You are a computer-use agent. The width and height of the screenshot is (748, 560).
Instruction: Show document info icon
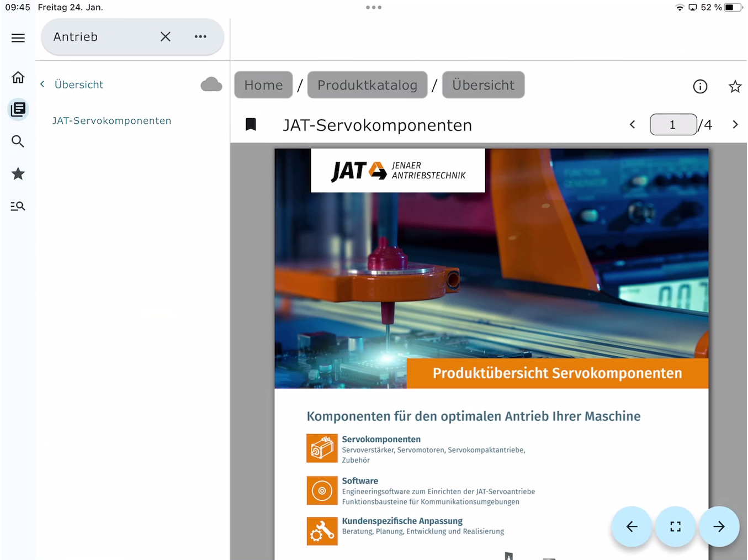pos(700,87)
